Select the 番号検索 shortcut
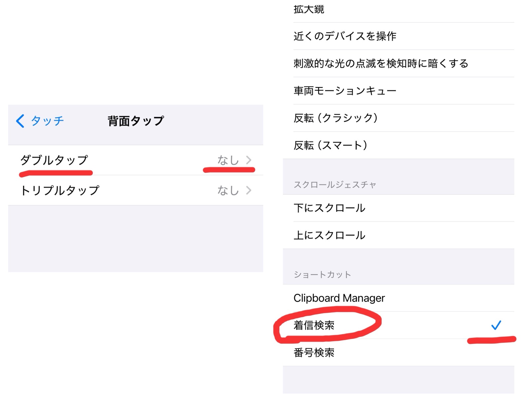The width and height of the screenshot is (532, 399). (314, 352)
